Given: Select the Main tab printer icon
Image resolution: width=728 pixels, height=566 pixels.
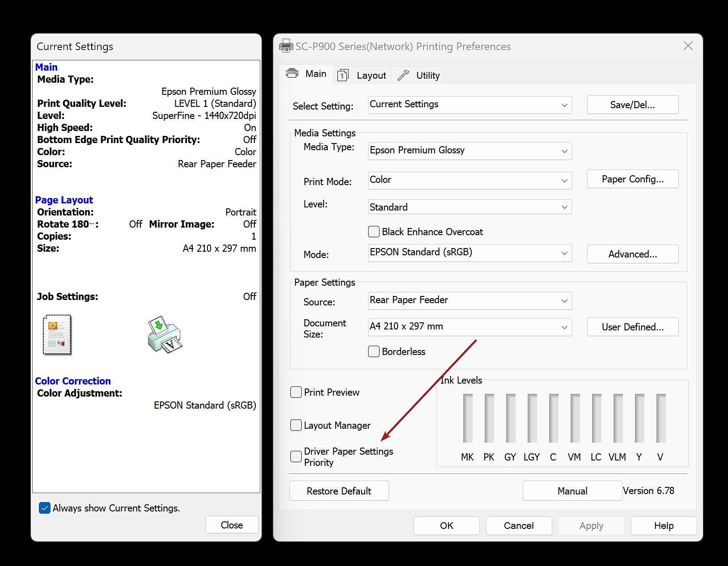Looking at the screenshot, I should point(292,73).
